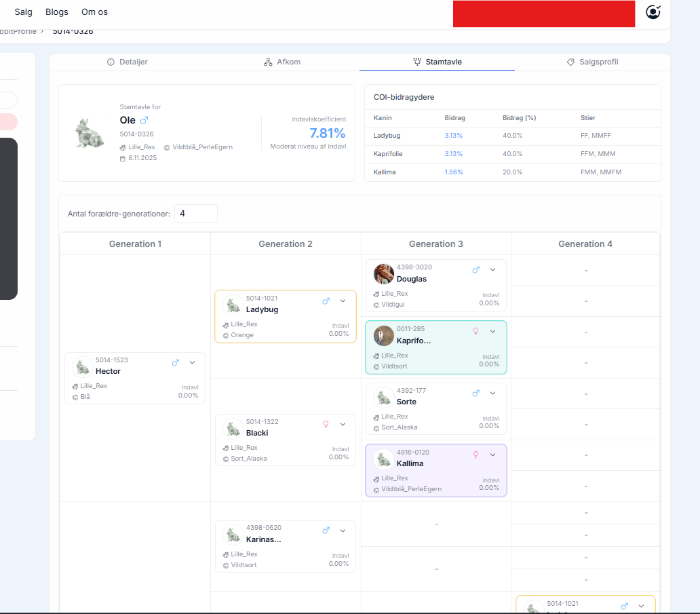700x614 pixels.
Task: Focus the parent generations number field
Action: 196,214
